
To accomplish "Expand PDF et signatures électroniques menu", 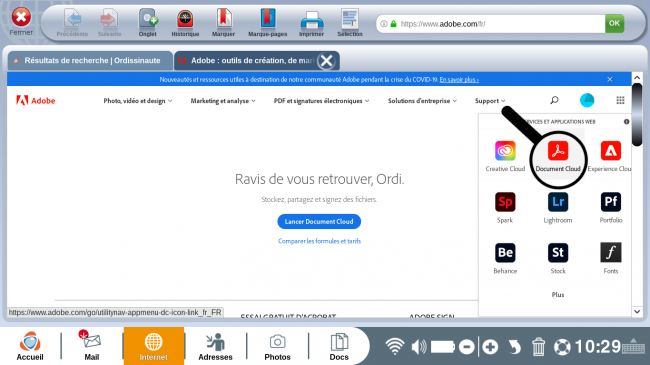I will coord(321,101).
